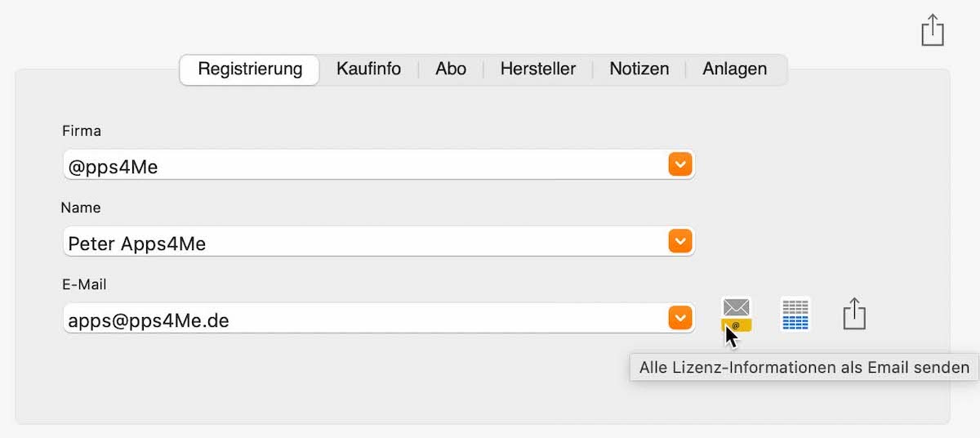Click the blue table grid icon
This screenshot has width=980, height=438.
(x=795, y=315)
